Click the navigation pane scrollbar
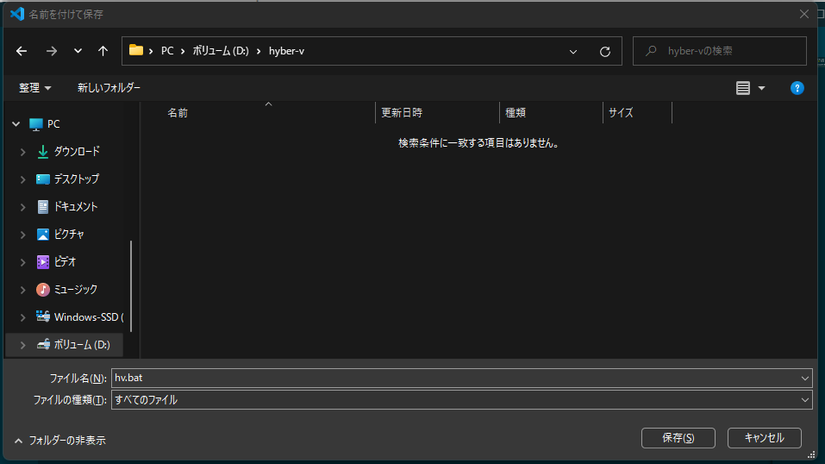Image resolution: width=825 pixels, height=464 pixels. point(131,286)
